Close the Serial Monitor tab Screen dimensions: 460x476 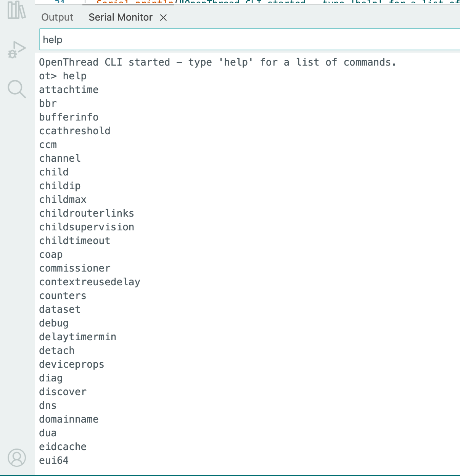[163, 18]
